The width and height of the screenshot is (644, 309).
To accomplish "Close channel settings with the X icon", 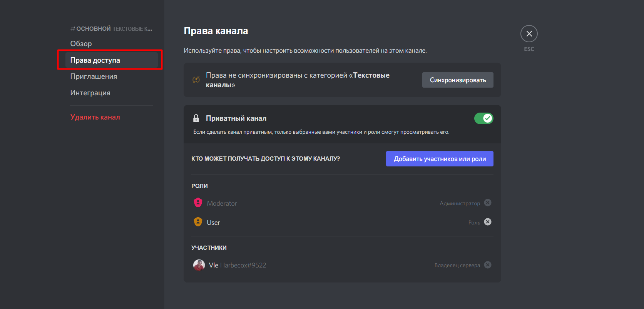I will (x=529, y=34).
